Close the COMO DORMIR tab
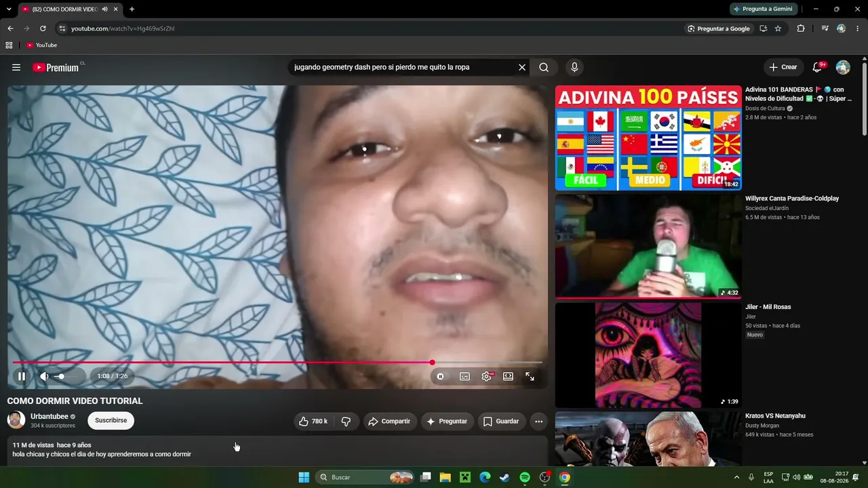The image size is (868, 488). click(x=116, y=9)
